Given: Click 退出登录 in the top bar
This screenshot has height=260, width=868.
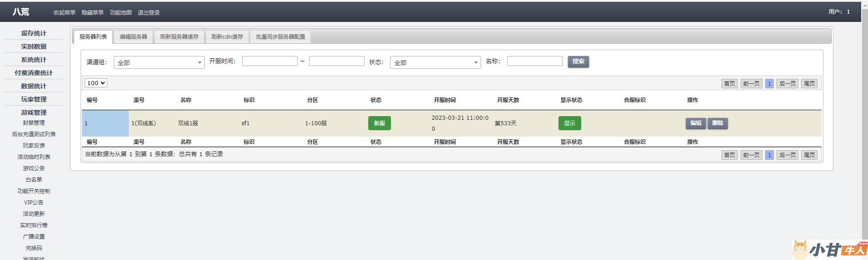Looking at the screenshot, I should pos(149,13).
